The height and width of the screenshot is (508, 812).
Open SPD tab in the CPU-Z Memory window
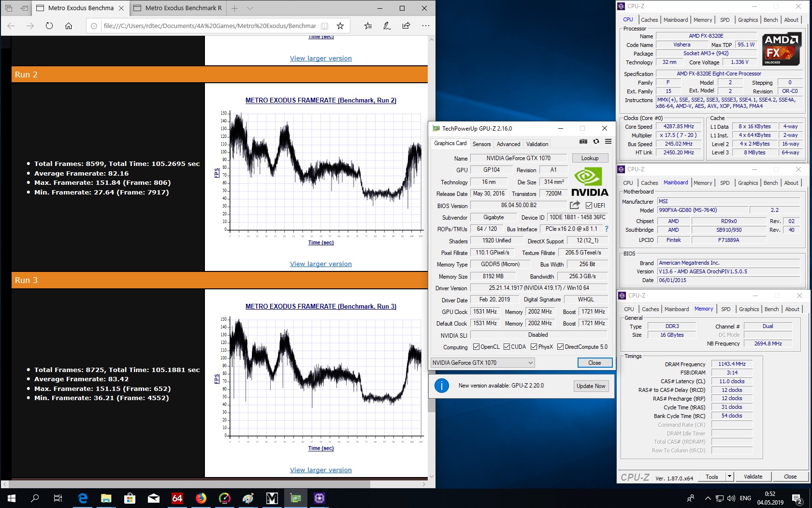pyautogui.click(x=726, y=309)
